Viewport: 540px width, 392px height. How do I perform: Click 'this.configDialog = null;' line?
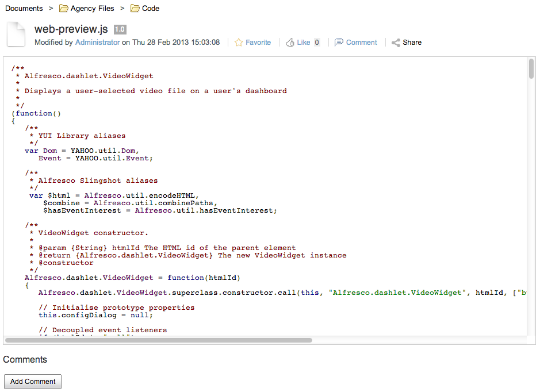[95, 315]
